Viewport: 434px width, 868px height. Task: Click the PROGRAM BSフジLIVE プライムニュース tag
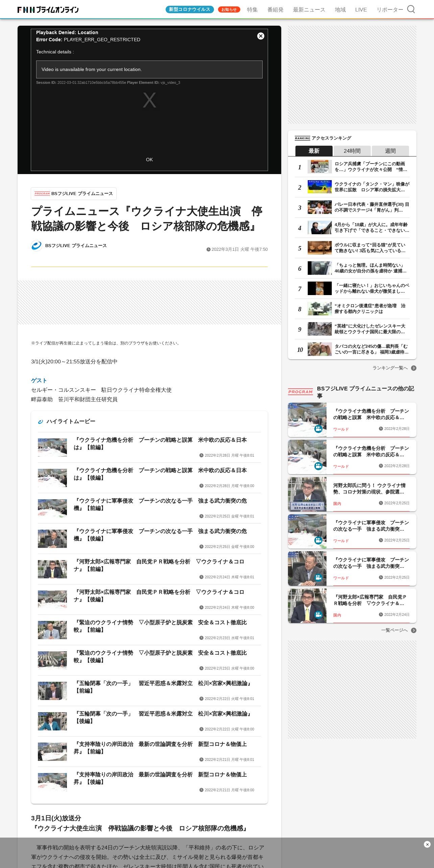click(x=74, y=194)
